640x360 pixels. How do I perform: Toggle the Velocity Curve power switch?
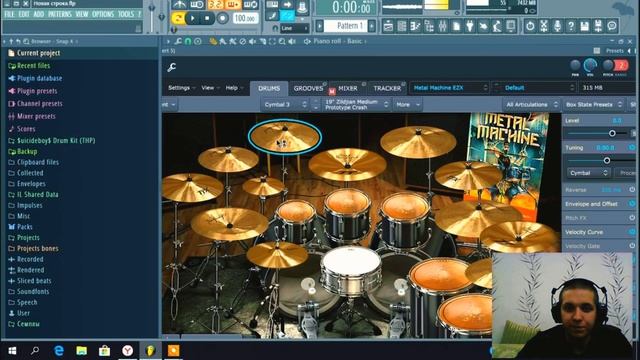click(x=632, y=232)
